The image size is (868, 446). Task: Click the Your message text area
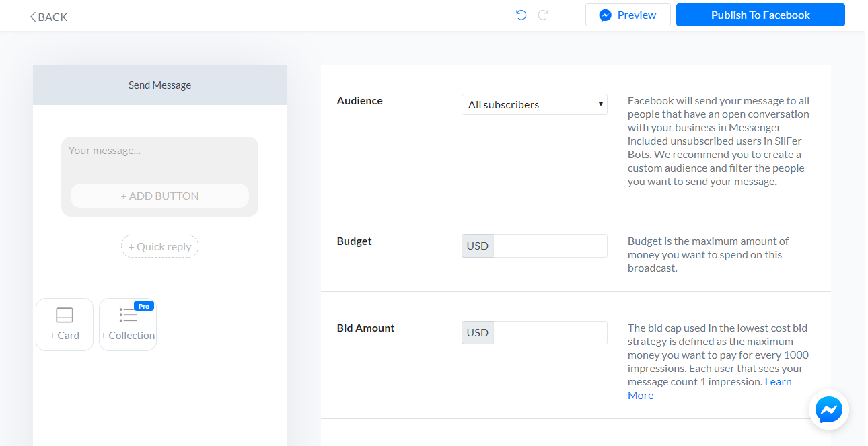159,151
